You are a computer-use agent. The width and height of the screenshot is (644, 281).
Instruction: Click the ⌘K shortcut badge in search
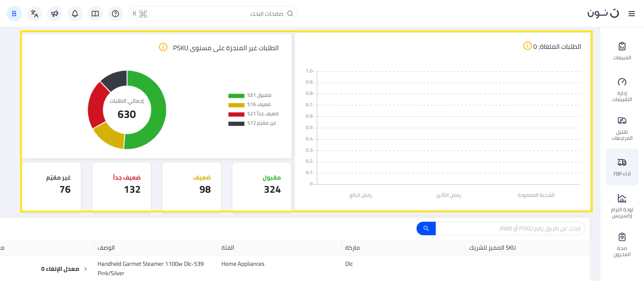click(140, 14)
